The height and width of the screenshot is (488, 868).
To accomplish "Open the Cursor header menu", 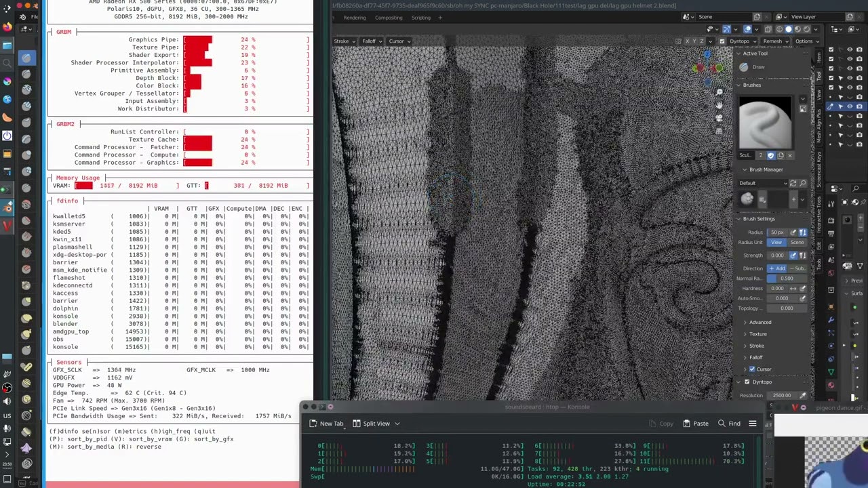I will (x=399, y=41).
